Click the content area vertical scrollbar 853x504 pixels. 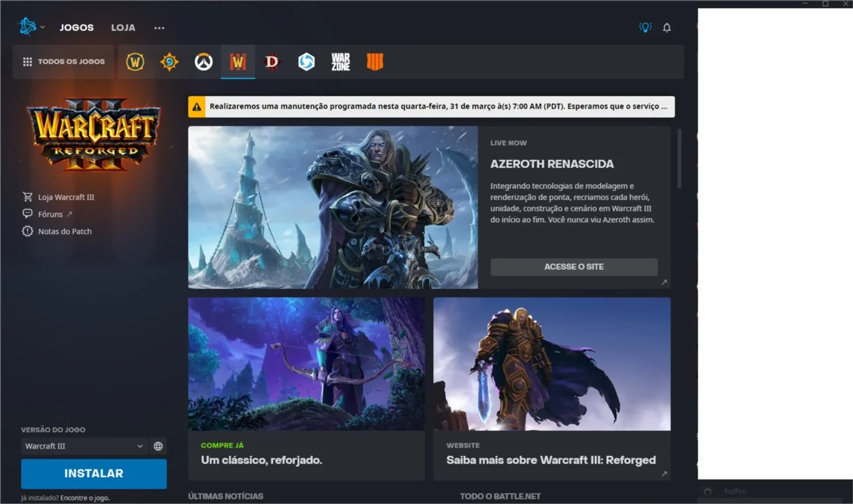680,159
